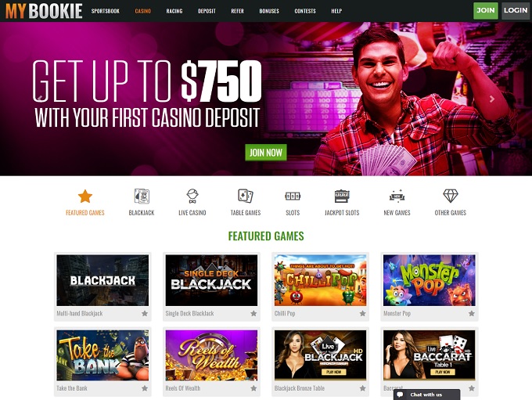Advance banner with right carousel arrow
The height and width of the screenshot is (400, 532).
pos(492,99)
